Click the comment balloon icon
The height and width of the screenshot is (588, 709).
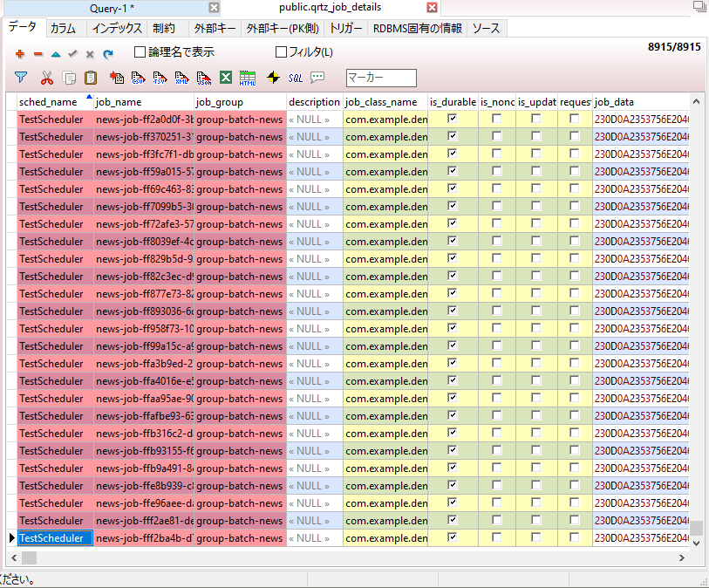(318, 79)
